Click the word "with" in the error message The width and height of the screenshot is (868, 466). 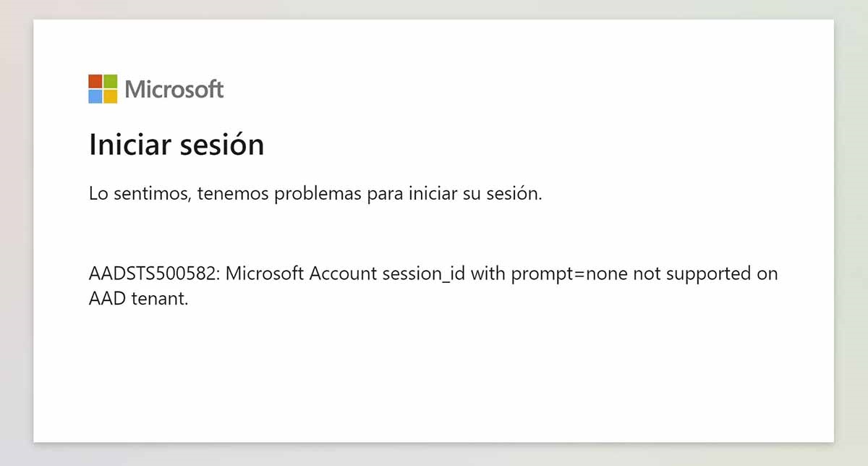(x=484, y=274)
